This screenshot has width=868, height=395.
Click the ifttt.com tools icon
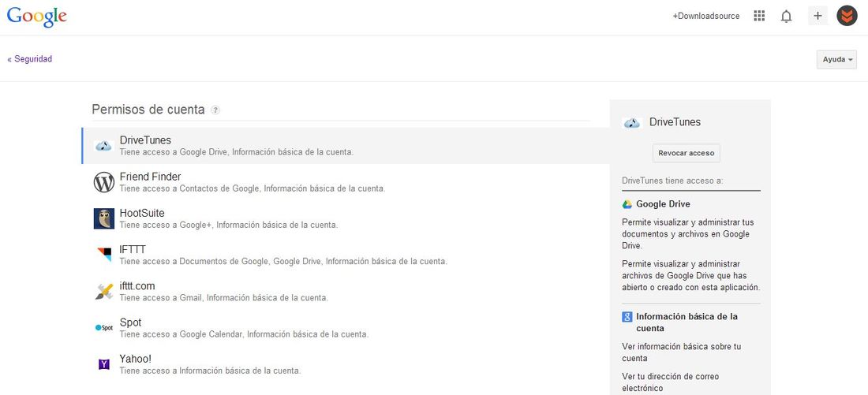pos(103,291)
